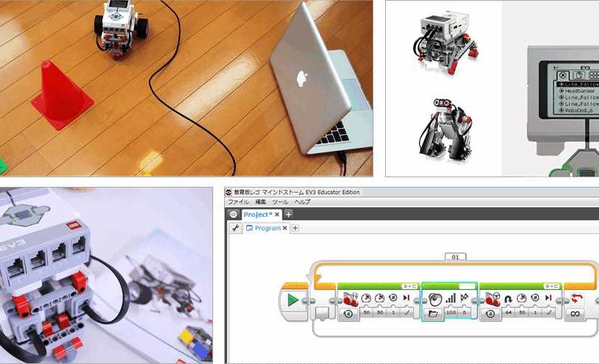Edit left power value 50 in Move Tank block
The image size is (599, 364).
pyautogui.click(x=367, y=313)
